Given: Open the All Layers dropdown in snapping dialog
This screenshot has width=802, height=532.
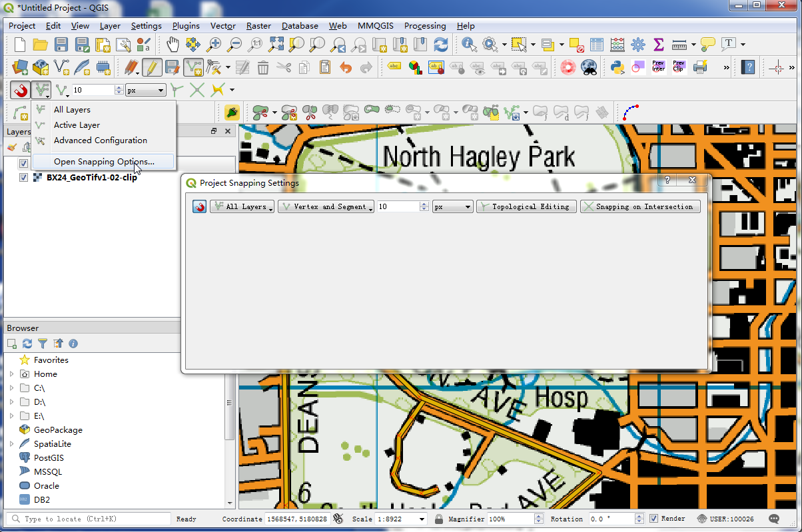Looking at the screenshot, I should (x=242, y=207).
